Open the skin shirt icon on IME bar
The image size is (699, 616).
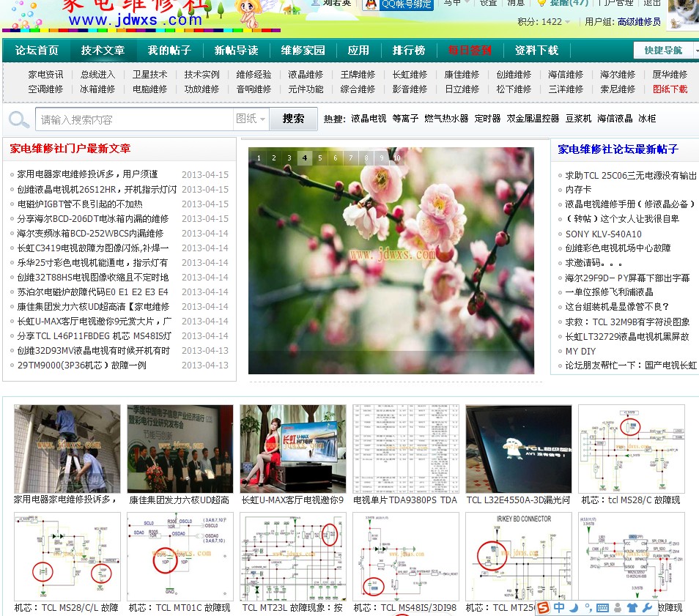(632, 607)
